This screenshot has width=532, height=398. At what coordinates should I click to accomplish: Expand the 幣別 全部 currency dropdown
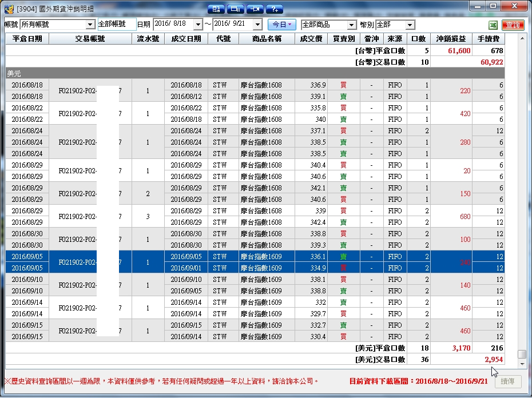point(410,25)
